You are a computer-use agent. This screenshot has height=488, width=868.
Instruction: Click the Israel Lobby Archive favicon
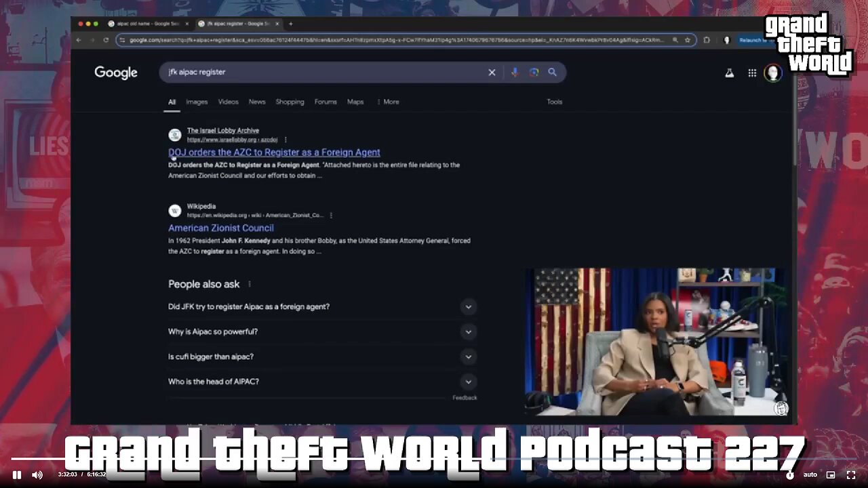tap(175, 135)
